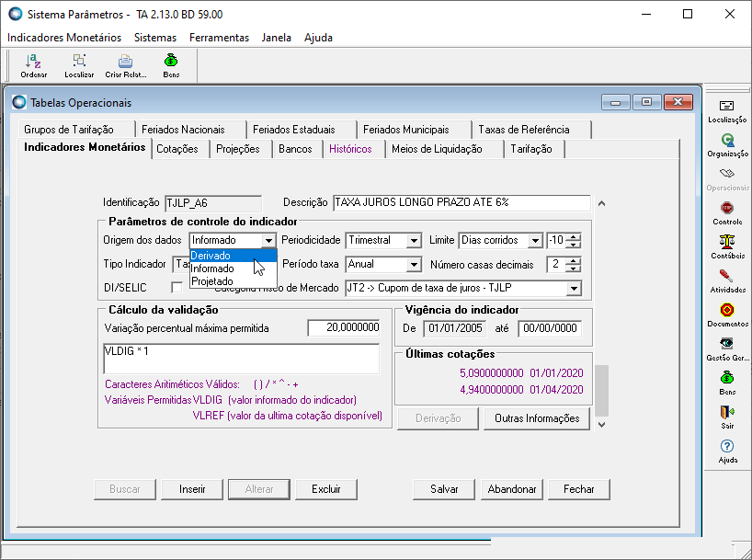Switch to the Meios de Liquidação tab
752x560 pixels.
(437, 149)
